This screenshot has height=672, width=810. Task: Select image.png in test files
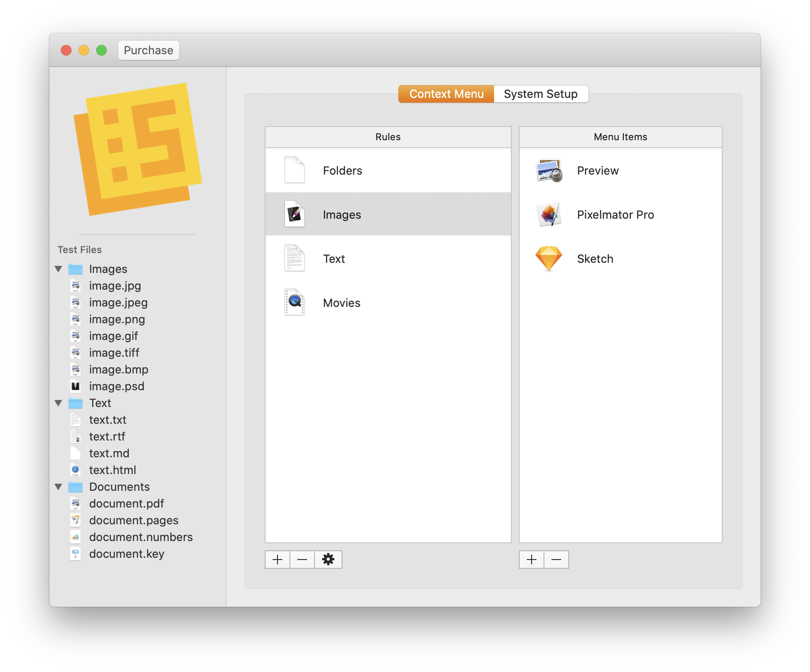(x=117, y=319)
